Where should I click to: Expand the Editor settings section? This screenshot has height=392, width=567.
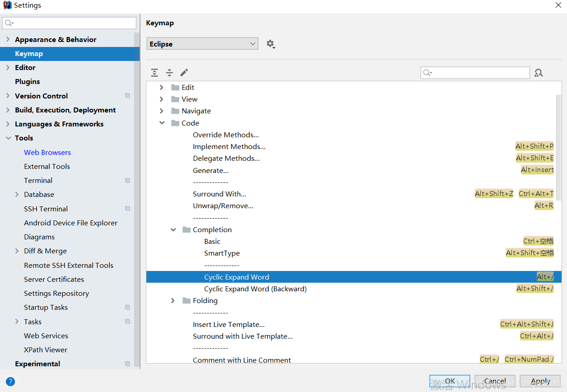(8, 67)
